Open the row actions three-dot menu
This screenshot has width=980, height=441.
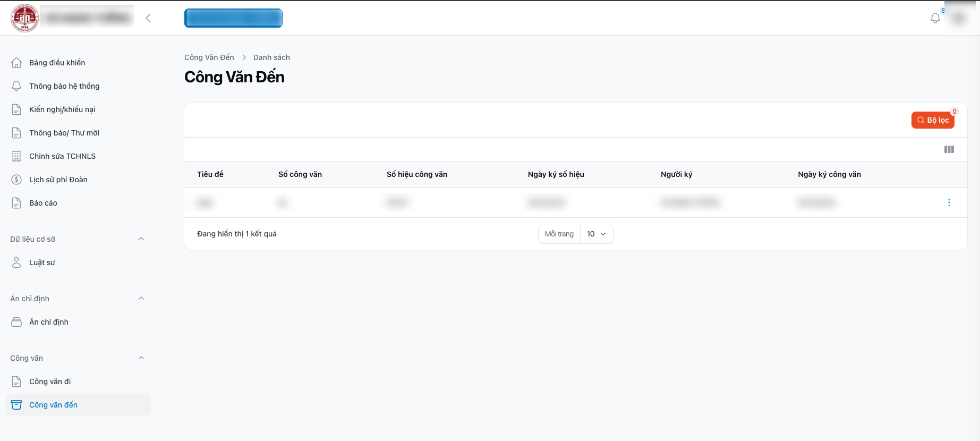(x=949, y=202)
